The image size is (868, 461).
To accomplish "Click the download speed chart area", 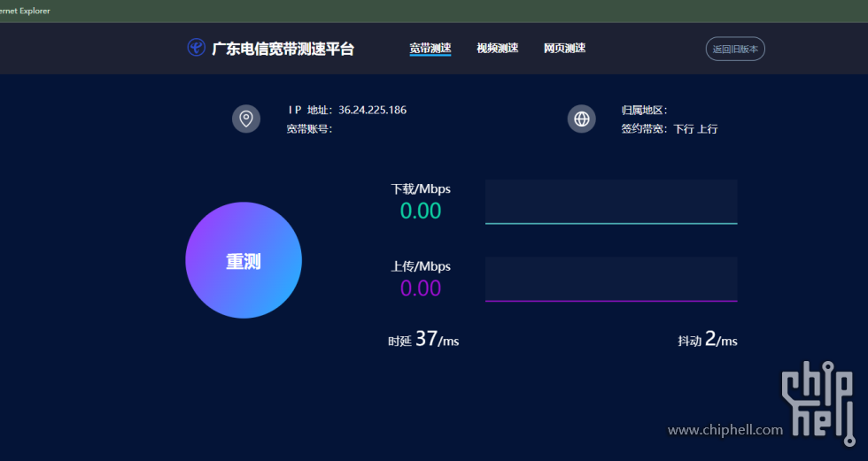I will point(611,202).
